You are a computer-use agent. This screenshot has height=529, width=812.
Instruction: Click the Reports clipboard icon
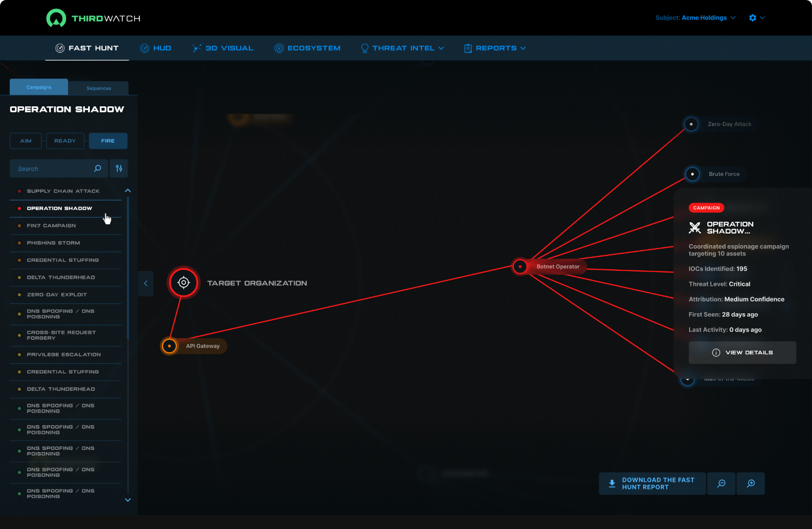pyautogui.click(x=468, y=48)
